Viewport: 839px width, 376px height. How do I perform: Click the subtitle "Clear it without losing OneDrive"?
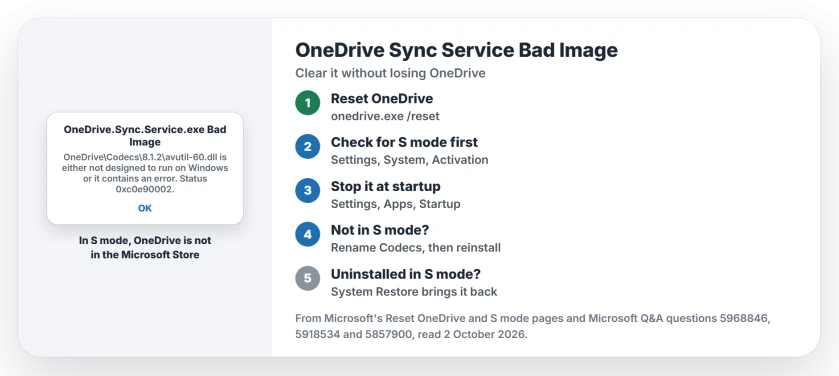tap(390, 73)
